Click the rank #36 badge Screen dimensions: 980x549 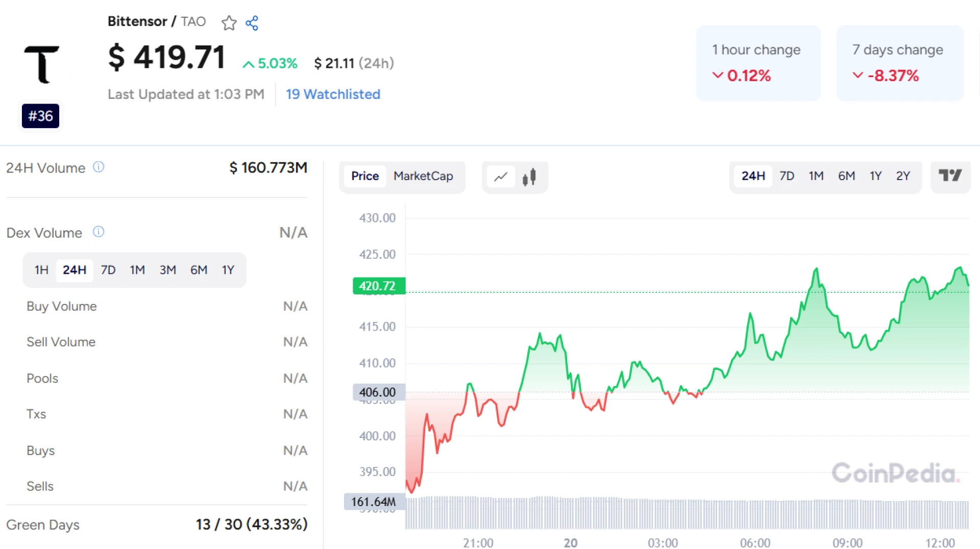(40, 115)
